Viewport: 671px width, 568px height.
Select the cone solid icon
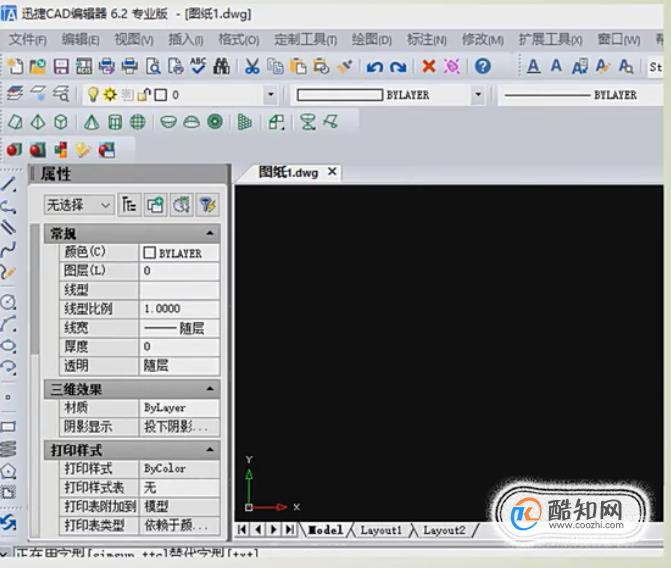(91, 122)
